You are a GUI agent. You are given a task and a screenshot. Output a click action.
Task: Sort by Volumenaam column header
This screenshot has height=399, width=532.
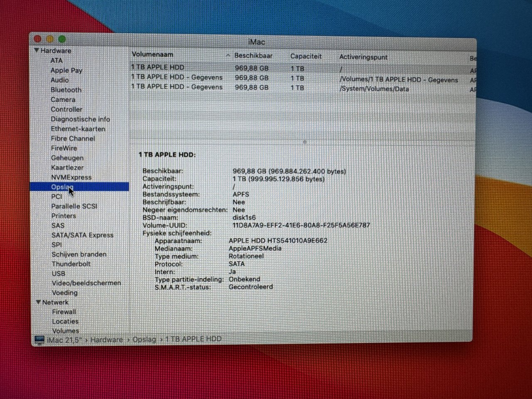pyautogui.click(x=153, y=54)
